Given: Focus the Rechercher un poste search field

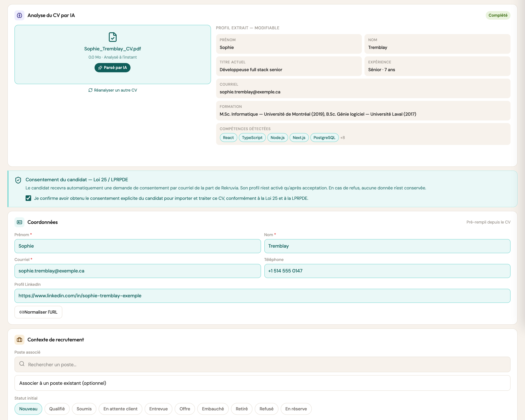Looking at the screenshot, I should [262, 364].
